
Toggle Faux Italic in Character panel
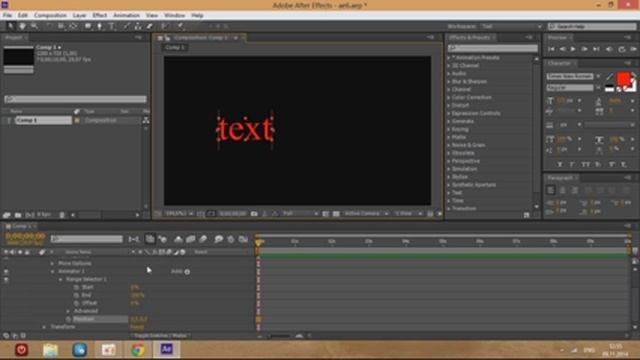[x=572, y=164]
